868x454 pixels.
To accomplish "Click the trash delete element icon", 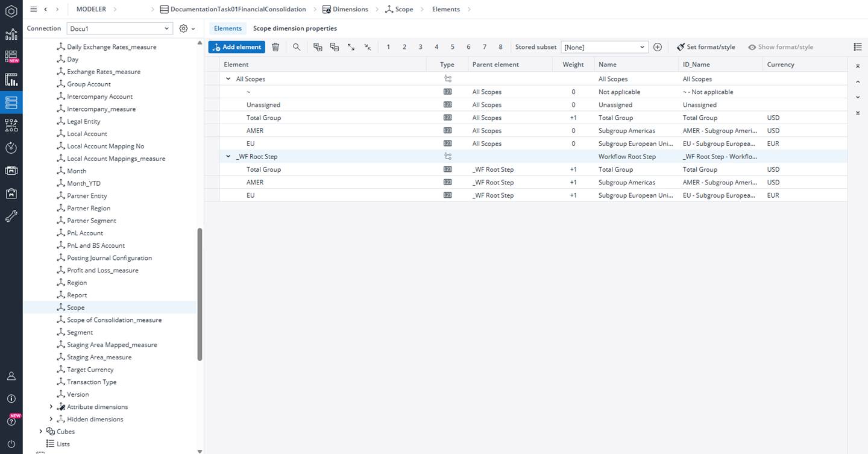I will tap(275, 47).
